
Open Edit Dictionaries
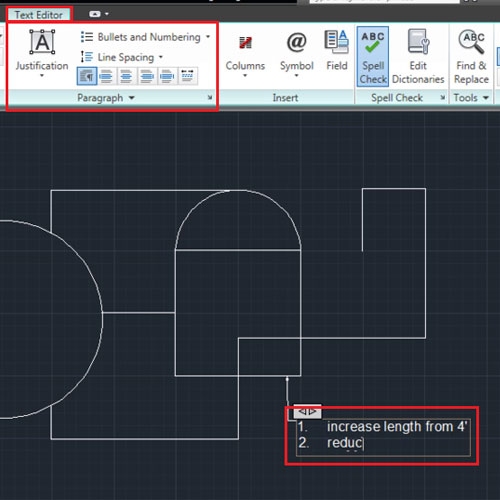pos(418,56)
